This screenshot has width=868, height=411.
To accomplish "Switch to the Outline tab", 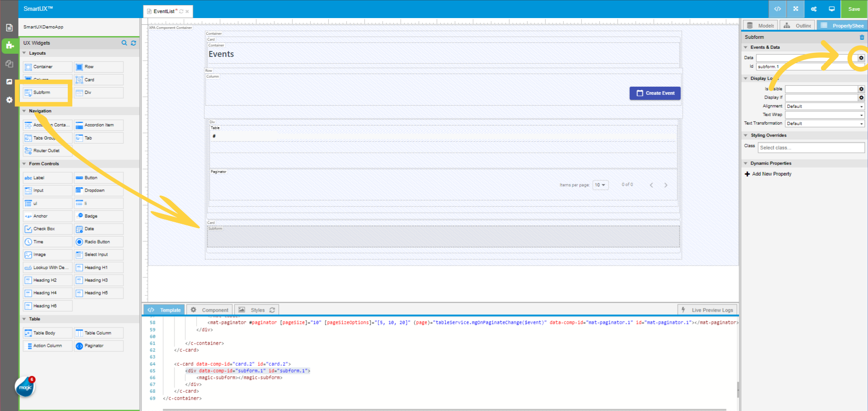I will (x=797, y=25).
